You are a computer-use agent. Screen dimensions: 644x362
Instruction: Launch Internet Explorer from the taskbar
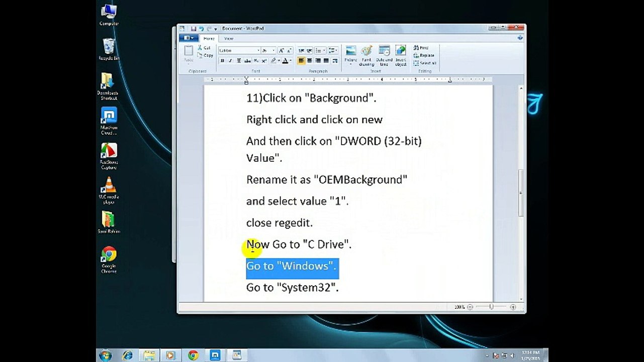click(127, 355)
